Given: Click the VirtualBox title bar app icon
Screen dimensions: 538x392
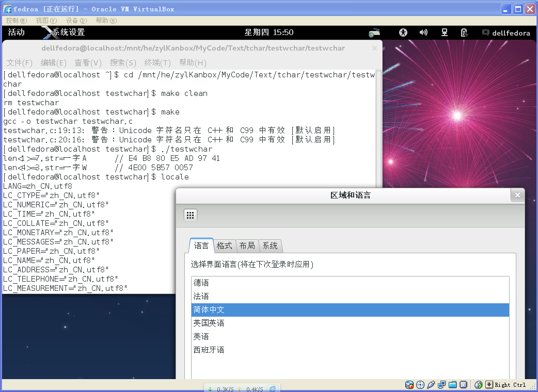Looking at the screenshot, I should tap(8, 9).
